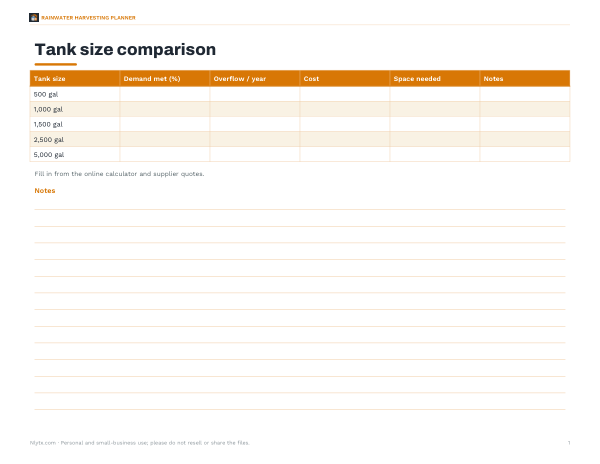Click the 'Cost' column header

[345, 78]
